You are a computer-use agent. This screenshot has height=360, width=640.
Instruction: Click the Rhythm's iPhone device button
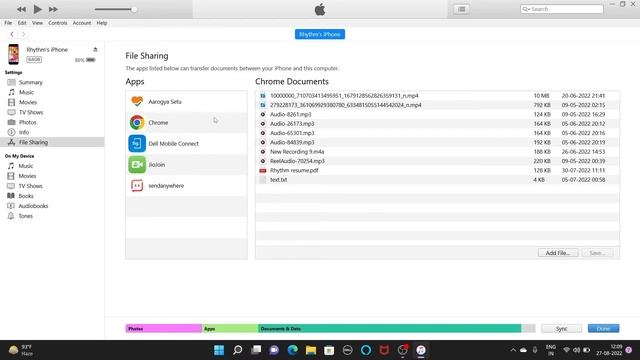click(320, 34)
